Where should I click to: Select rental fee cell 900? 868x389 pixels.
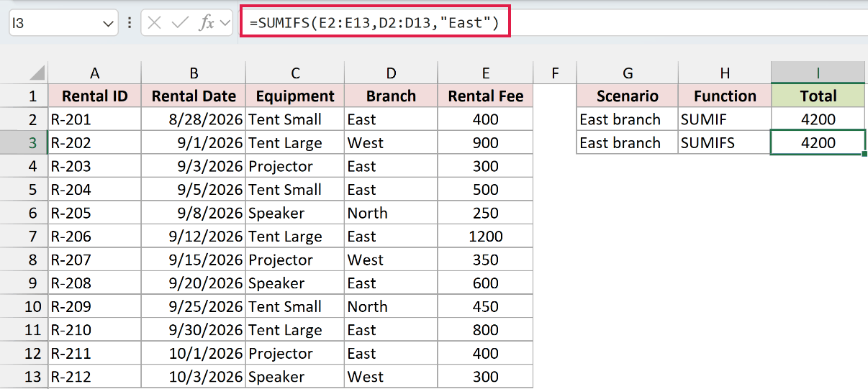point(486,142)
